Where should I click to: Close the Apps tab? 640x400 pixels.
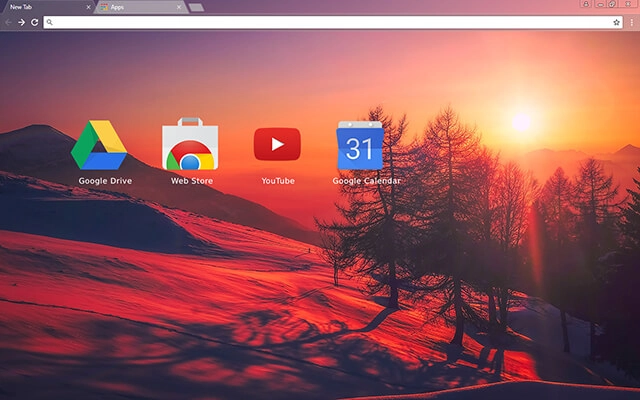click(x=179, y=7)
